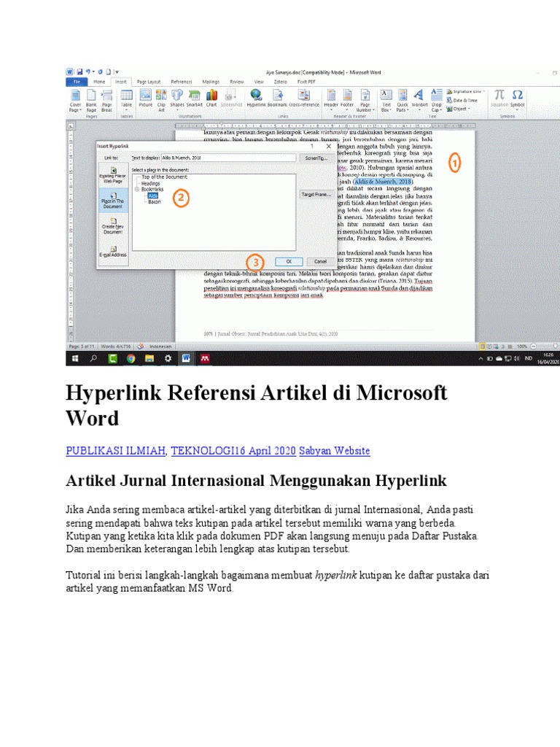Open the References ribbon tab
The height and width of the screenshot is (747, 560).
pos(182,82)
